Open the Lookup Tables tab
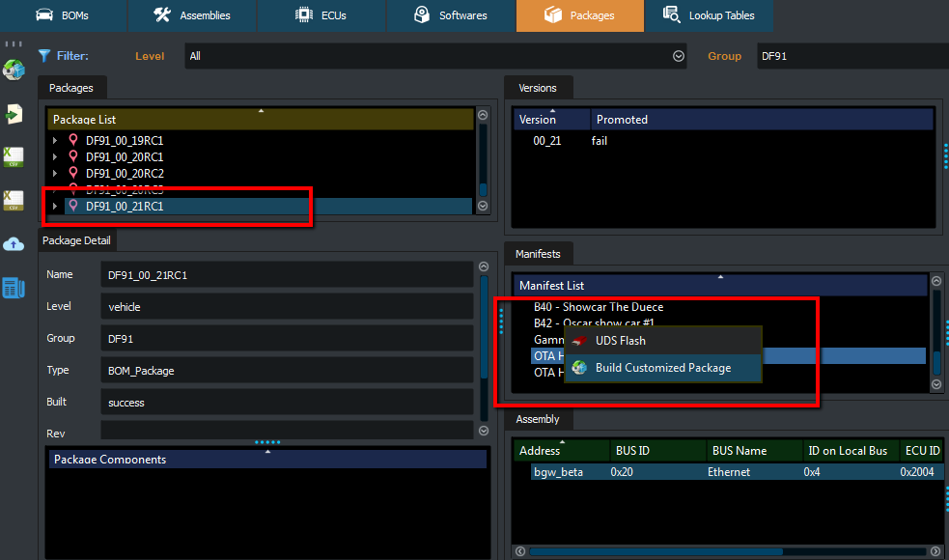Viewport: 949px width, 560px height. point(709,15)
